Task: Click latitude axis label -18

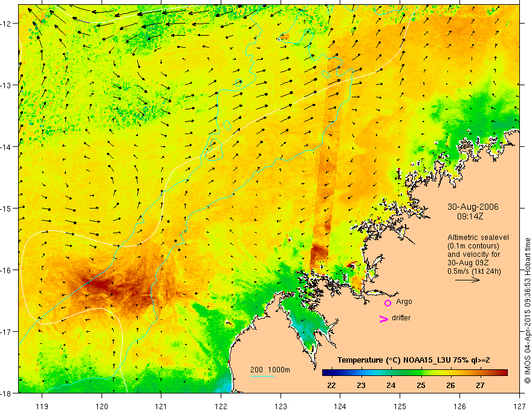Action: coord(6,393)
